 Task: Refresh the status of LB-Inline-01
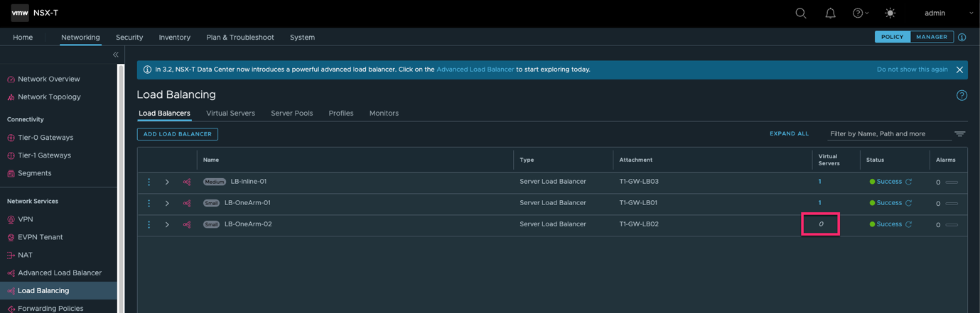(x=908, y=182)
